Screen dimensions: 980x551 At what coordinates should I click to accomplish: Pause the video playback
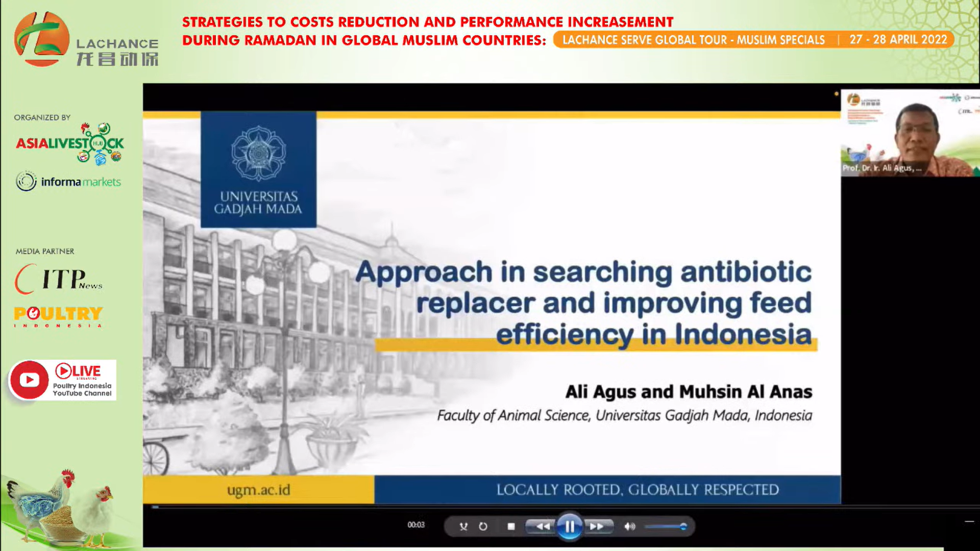[569, 526]
